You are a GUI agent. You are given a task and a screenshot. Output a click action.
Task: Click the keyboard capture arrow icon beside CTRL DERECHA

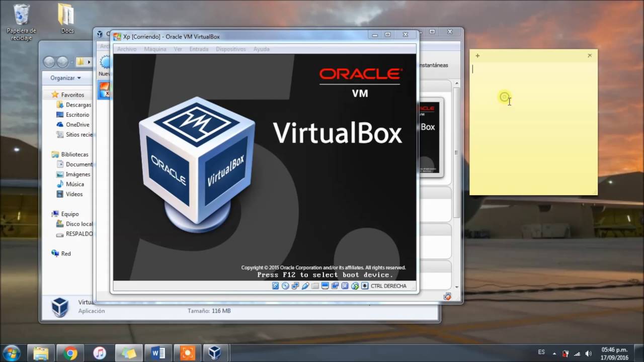coord(365,286)
